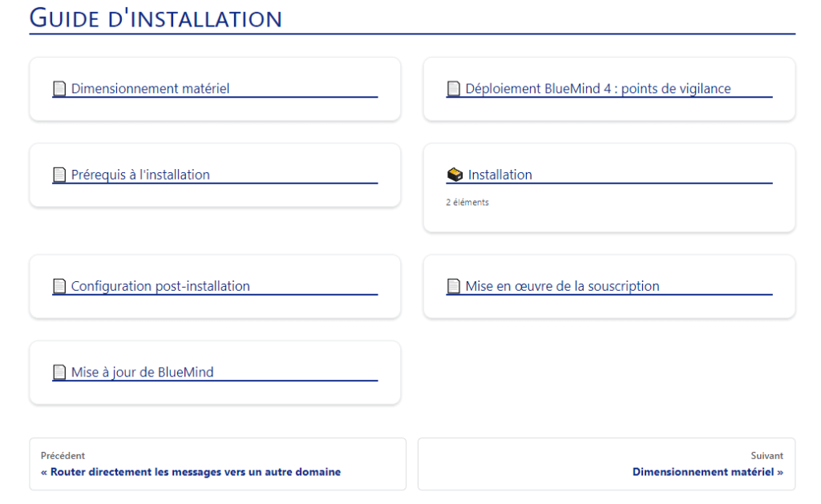Image resolution: width=821 pixels, height=504 pixels.
Task: Open the Configuration post-installation page
Action: point(160,286)
